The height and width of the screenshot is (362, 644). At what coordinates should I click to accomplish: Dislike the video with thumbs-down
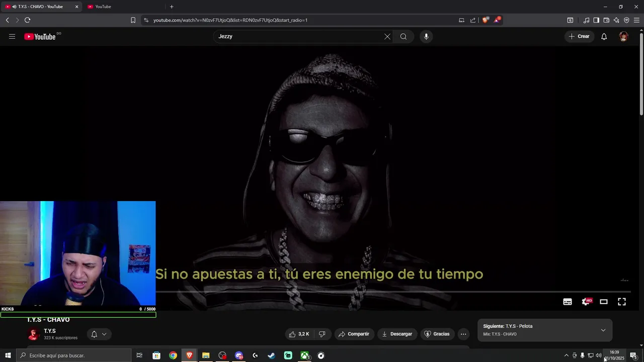coord(323,334)
